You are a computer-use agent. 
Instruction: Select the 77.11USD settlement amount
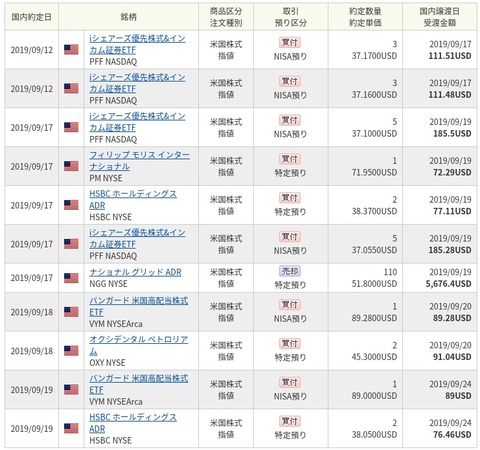coord(452,211)
